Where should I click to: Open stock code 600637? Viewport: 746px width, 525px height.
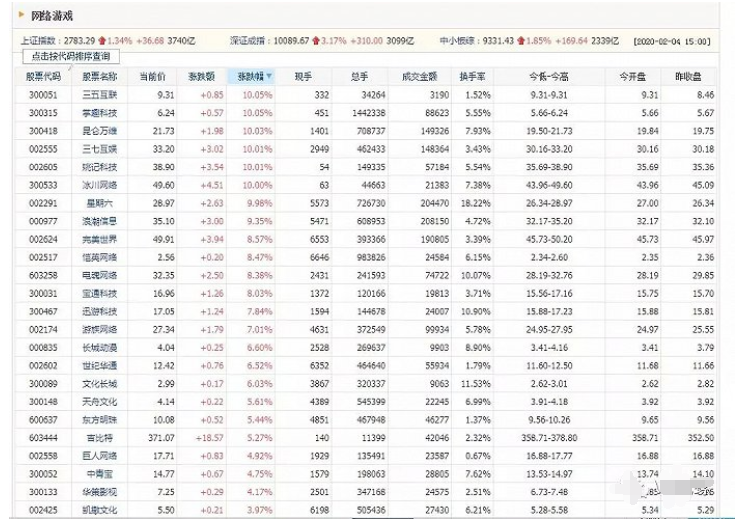click(43, 420)
